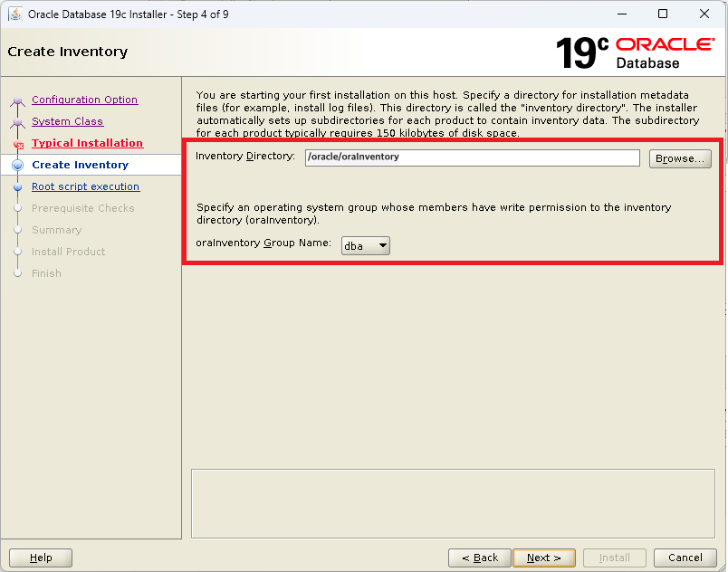Close the Oracle installer window

[x=704, y=14]
